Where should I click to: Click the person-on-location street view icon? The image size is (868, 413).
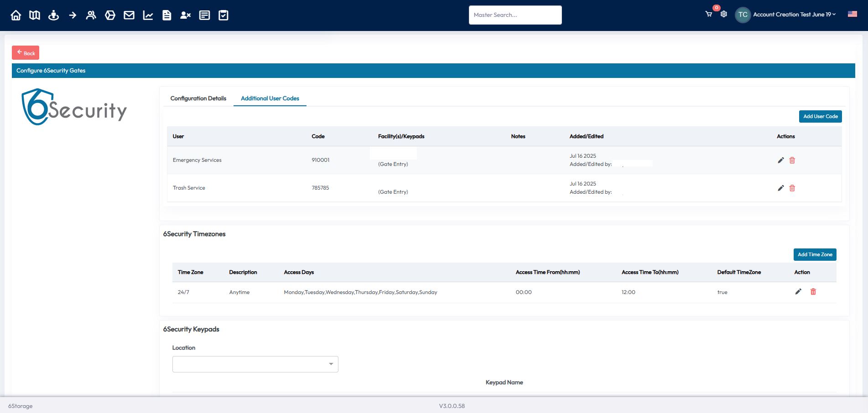tap(53, 15)
